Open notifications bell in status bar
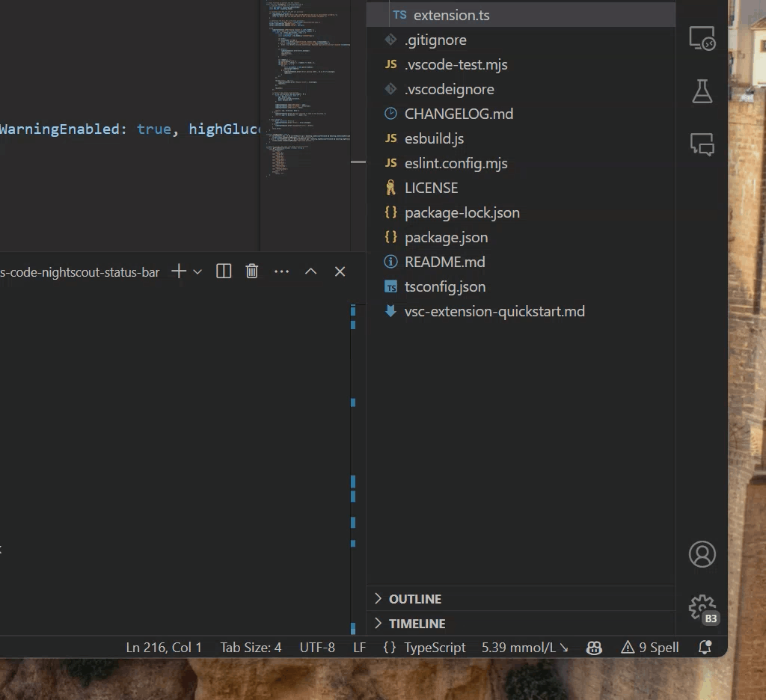 point(705,647)
